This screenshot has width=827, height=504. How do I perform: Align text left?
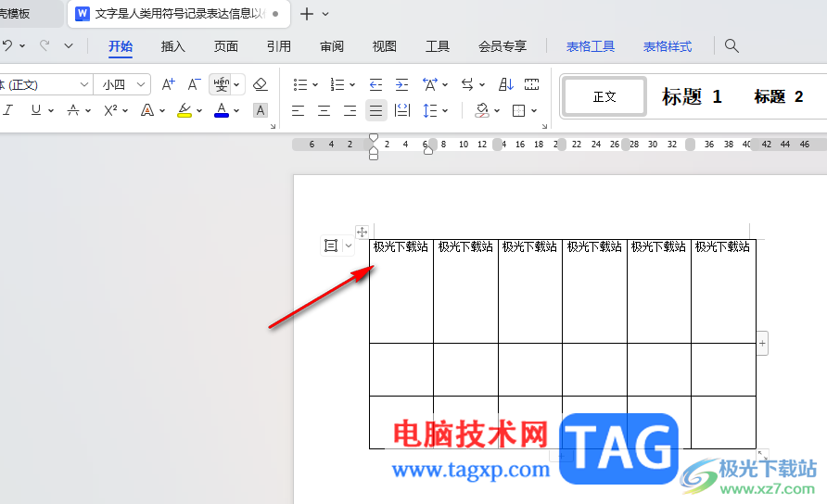pyautogui.click(x=298, y=110)
